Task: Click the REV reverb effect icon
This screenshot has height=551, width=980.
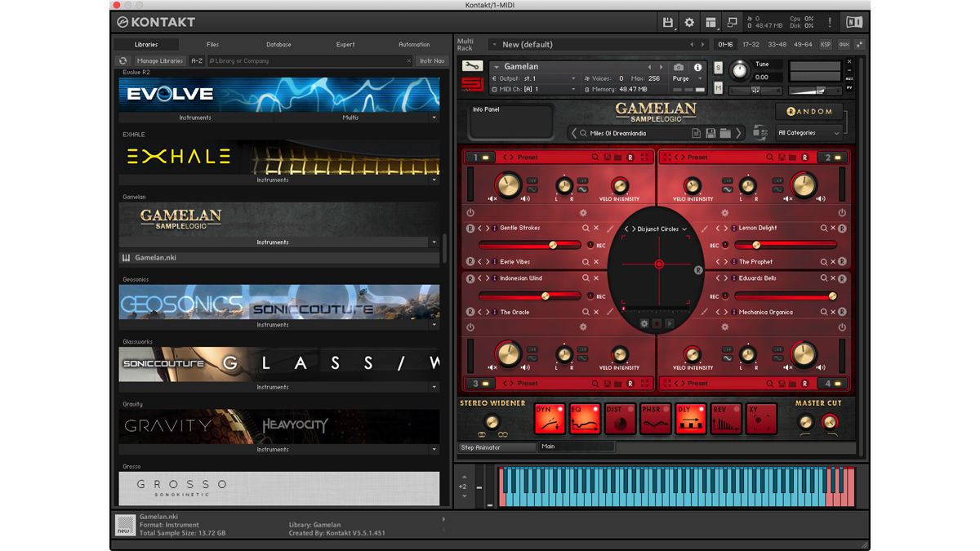Action: click(x=725, y=418)
